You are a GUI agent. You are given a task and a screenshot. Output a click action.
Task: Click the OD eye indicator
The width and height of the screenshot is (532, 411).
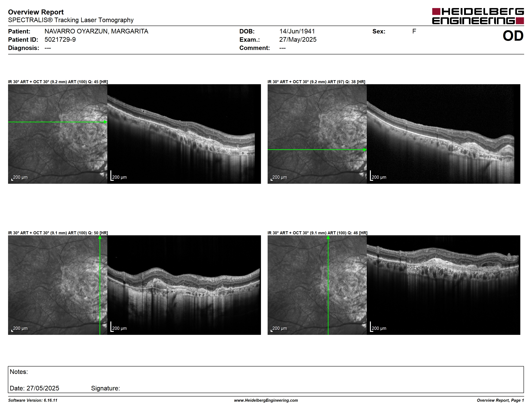(513, 36)
